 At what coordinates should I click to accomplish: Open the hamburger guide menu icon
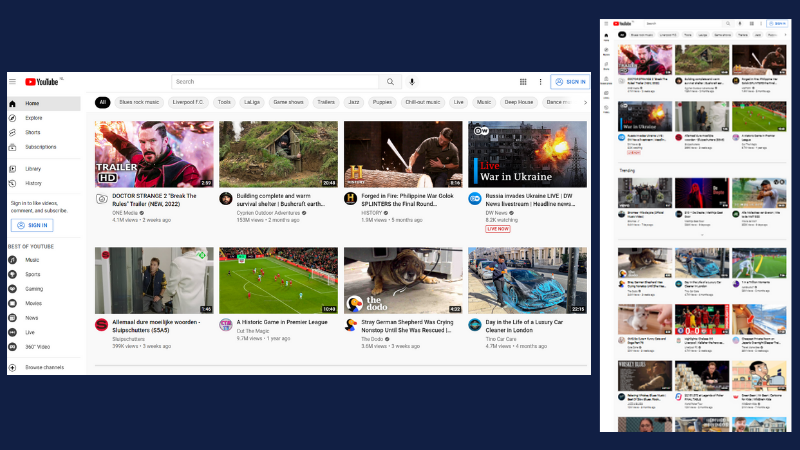coord(13,82)
